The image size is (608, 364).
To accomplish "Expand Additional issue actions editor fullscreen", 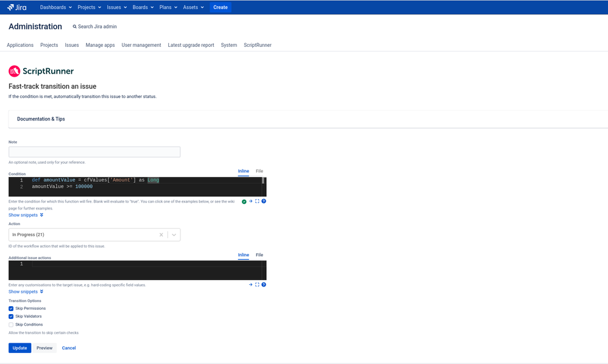I will [x=257, y=285].
